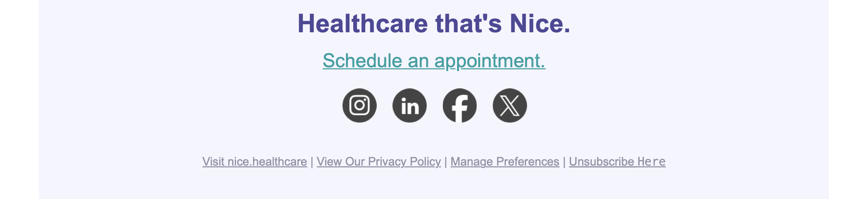Open the X (Twitter) social icon

(x=510, y=106)
